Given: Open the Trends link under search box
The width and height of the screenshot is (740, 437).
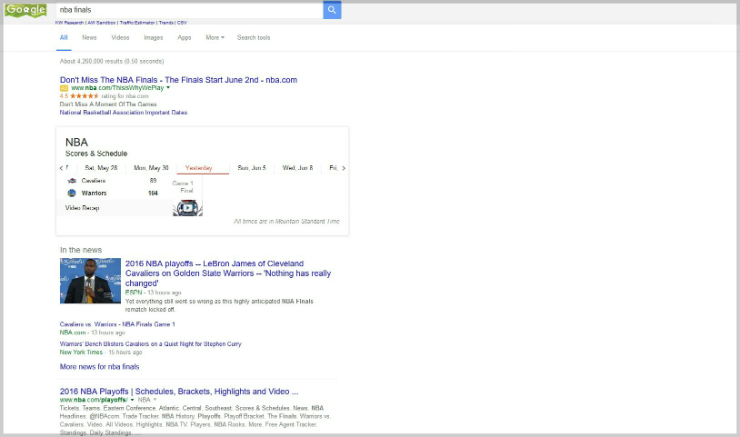Looking at the screenshot, I should [166, 23].
